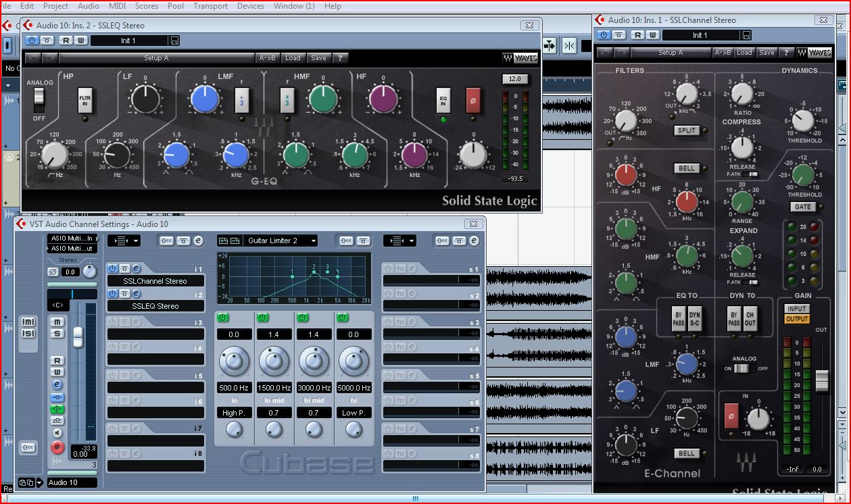Click the green EQ state icon in strip
Image resolution: width=851 pixels, height=504 pixels.
point(57,409)
